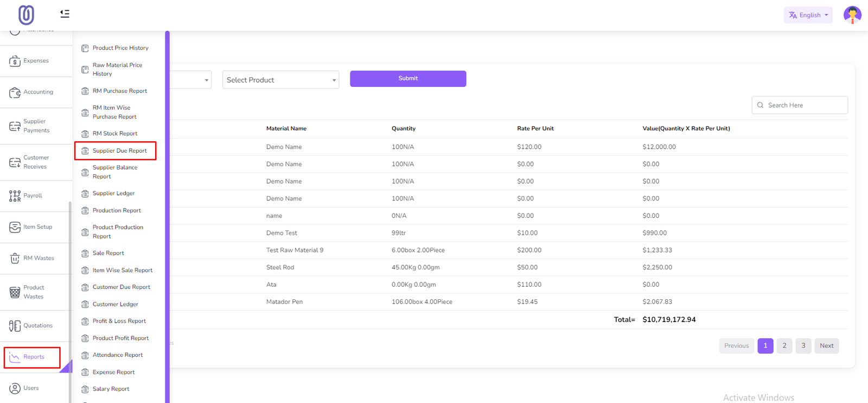Expand the Select Product dropdown
868x403 pixels.
point(280,80)
